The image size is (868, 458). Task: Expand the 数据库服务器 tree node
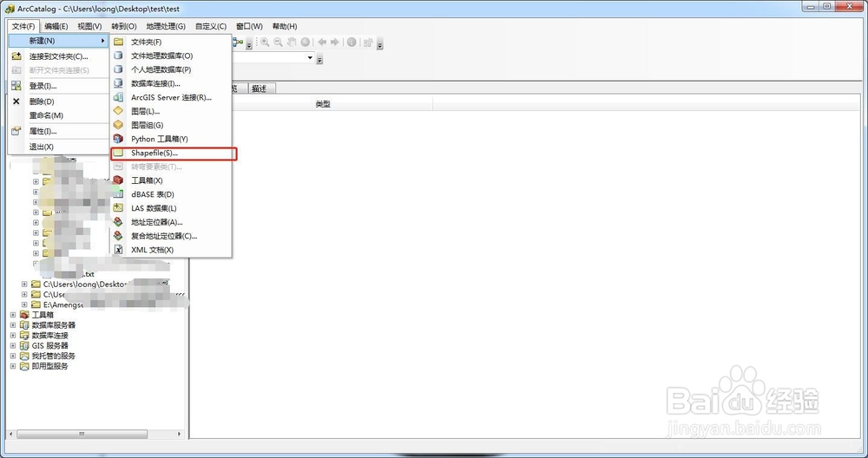coord(13,325)
